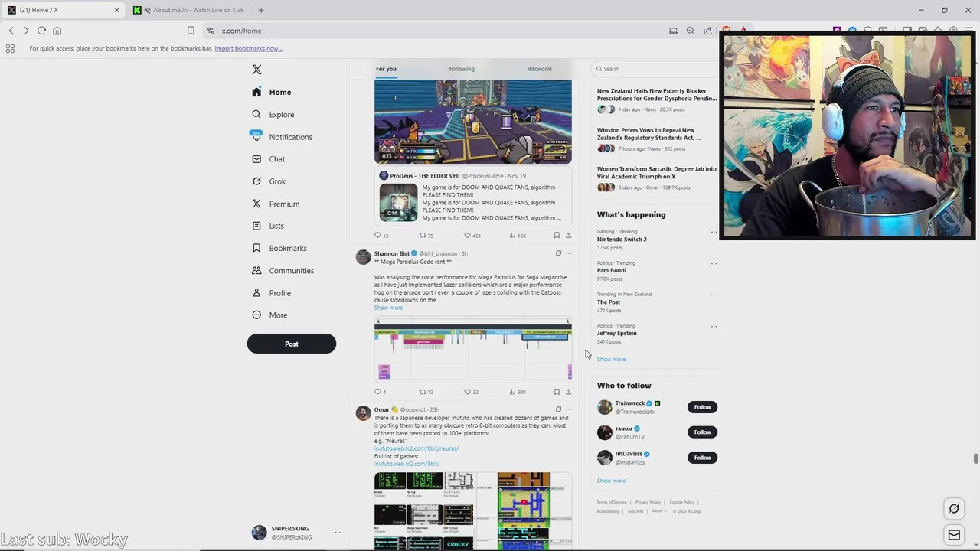Open the Home page from sidebar

(272, 92)
